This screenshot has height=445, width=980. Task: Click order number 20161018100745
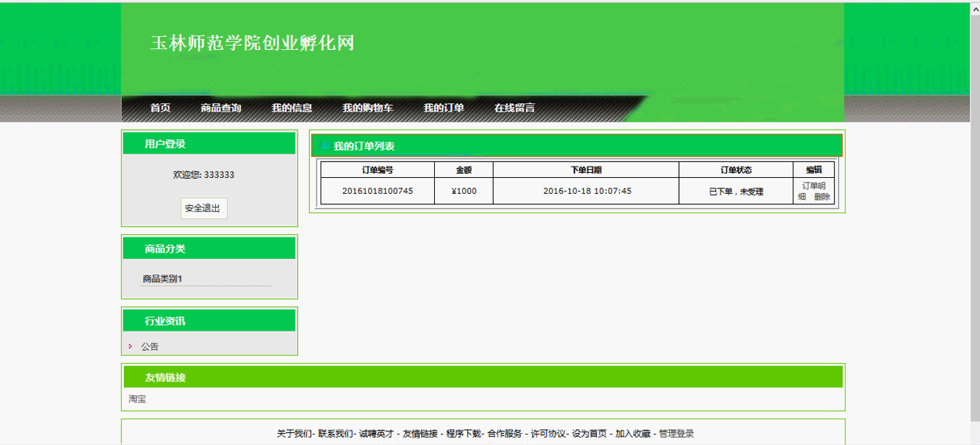378,191
